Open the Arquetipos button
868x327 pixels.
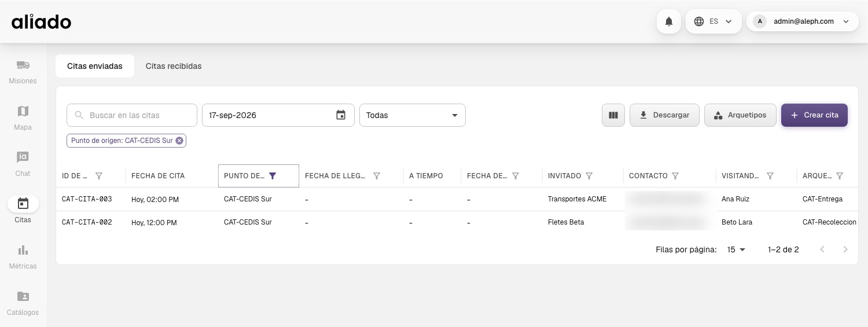pyautogui.click(x=740, y=115)
